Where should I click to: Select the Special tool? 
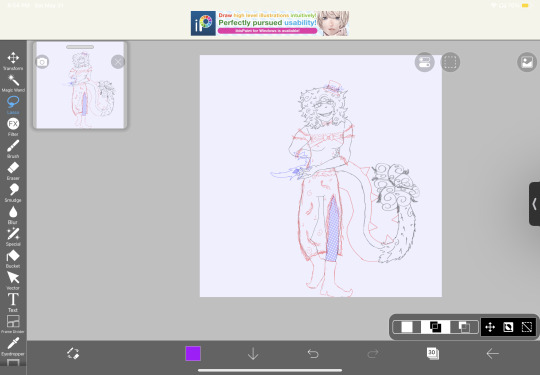pyautogui.click(x=13, y=237)
